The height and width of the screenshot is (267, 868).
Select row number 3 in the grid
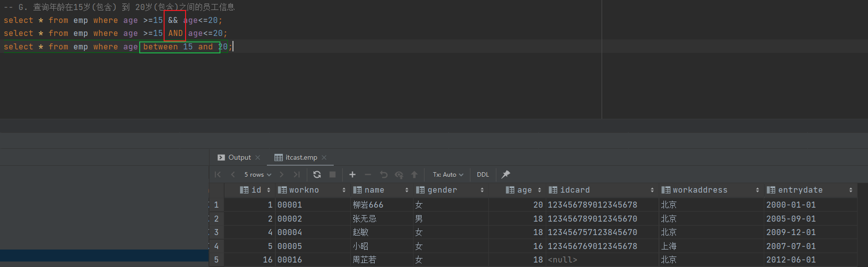pyautogui.click(x=217, y=233)
